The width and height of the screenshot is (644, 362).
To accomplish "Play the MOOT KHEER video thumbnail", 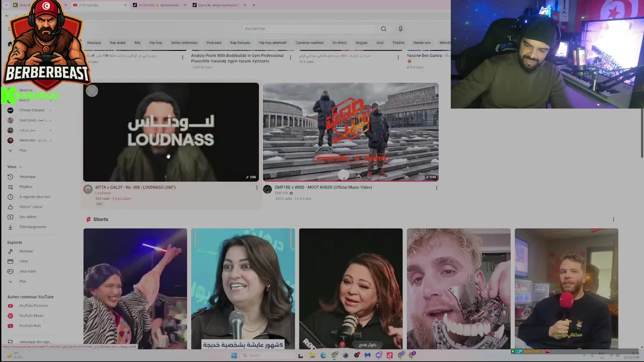I will tap(351, 132).
